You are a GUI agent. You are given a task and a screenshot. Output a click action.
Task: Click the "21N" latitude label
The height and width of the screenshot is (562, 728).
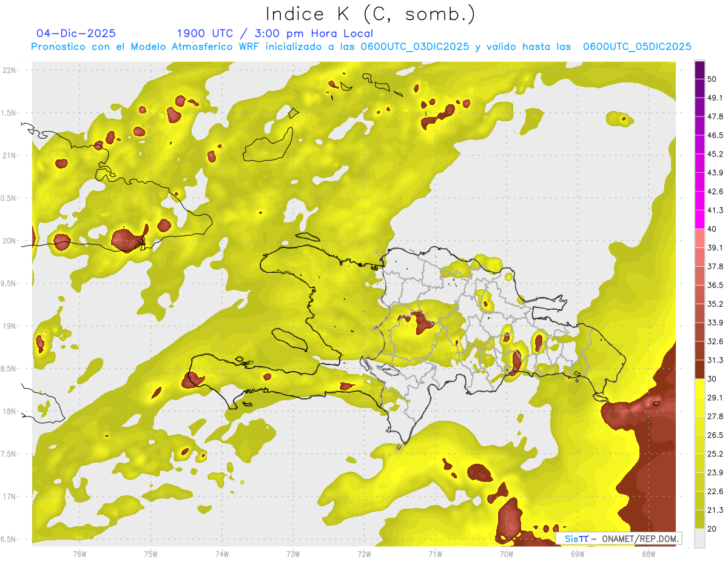[9, 155]
